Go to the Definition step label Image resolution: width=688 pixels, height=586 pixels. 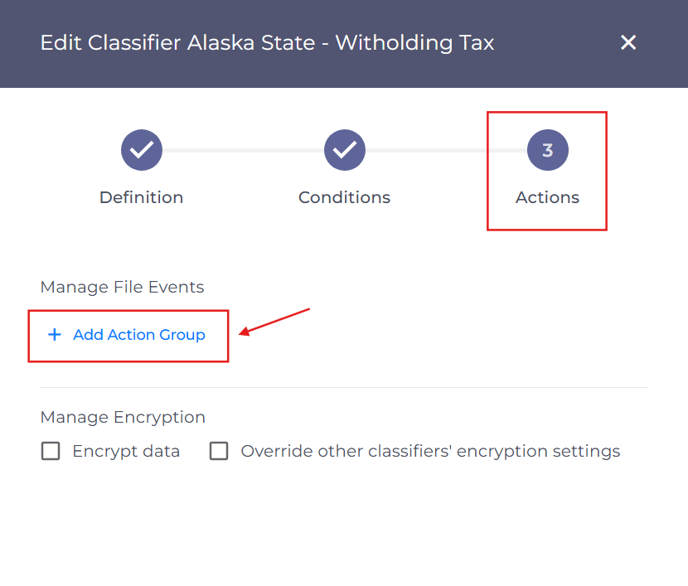(141, 197)
